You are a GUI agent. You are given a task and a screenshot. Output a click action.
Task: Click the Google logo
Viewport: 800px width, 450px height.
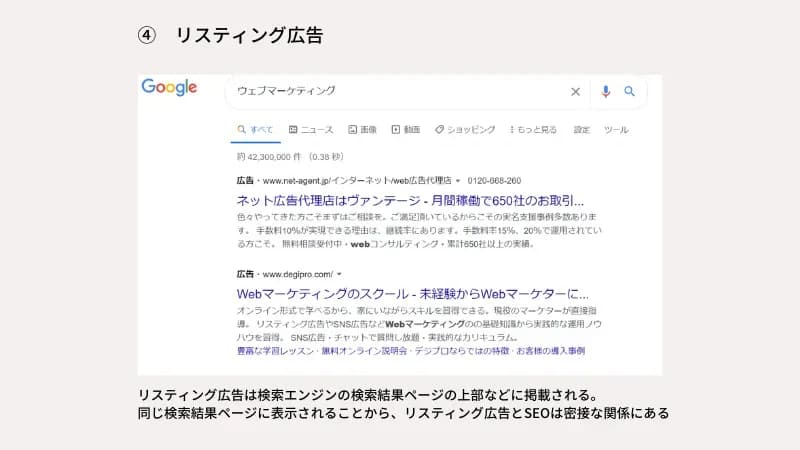coord(169,87)
